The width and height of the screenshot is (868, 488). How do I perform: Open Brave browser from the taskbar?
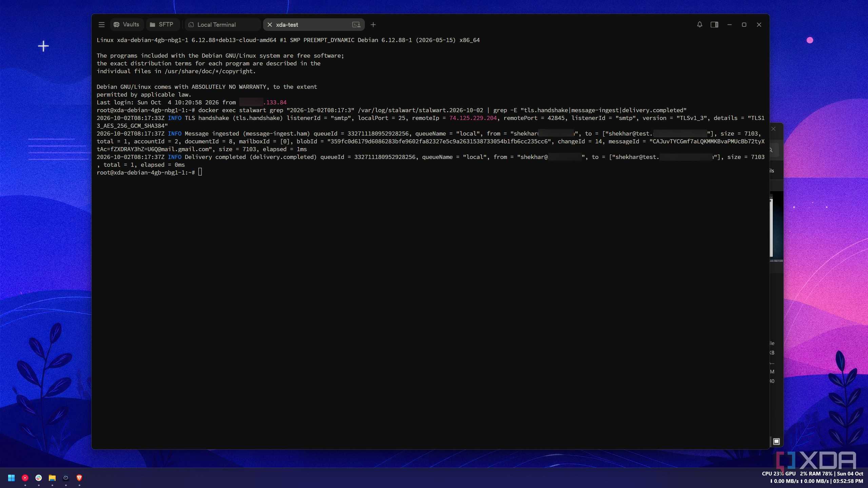79,478
